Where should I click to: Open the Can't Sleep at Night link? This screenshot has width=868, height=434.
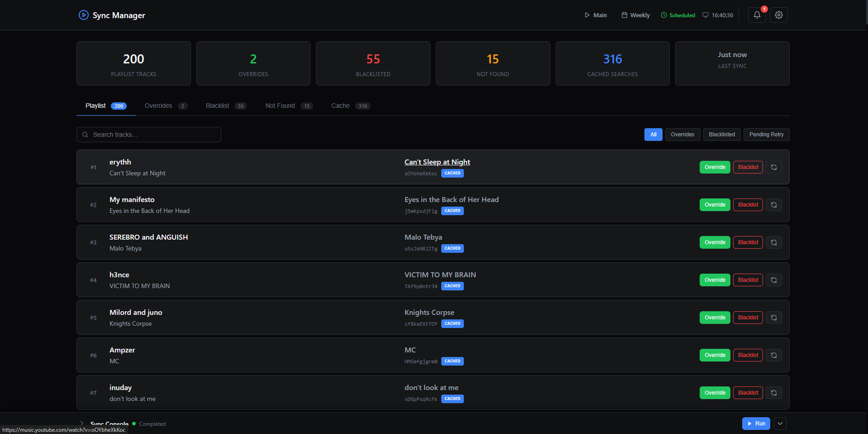point(437,162)
